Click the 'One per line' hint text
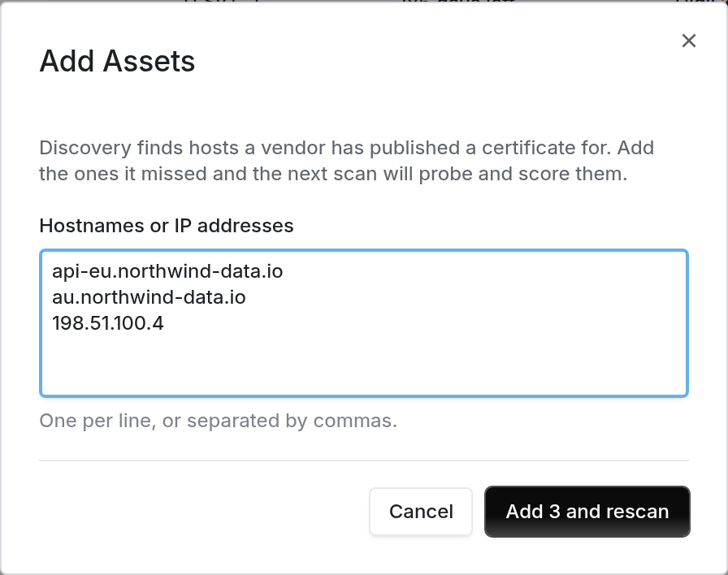728x575 pixels. [219, 421]
